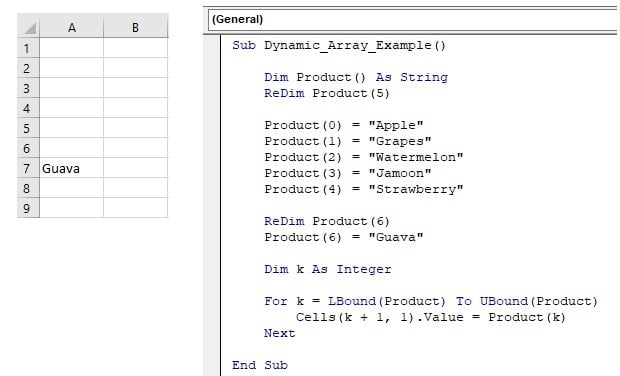Click the "Watermelon" string in code
This screenshot has width=620, height=376.
coord(416,157)
